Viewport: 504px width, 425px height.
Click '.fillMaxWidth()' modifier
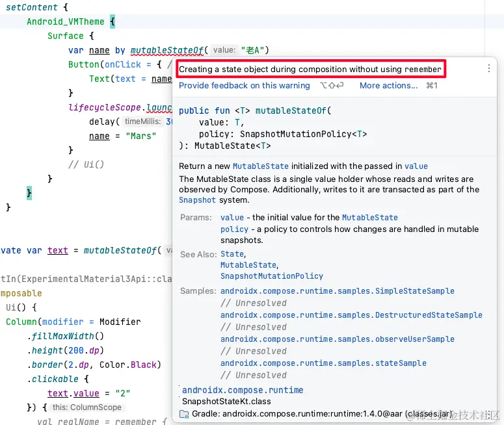66,337
